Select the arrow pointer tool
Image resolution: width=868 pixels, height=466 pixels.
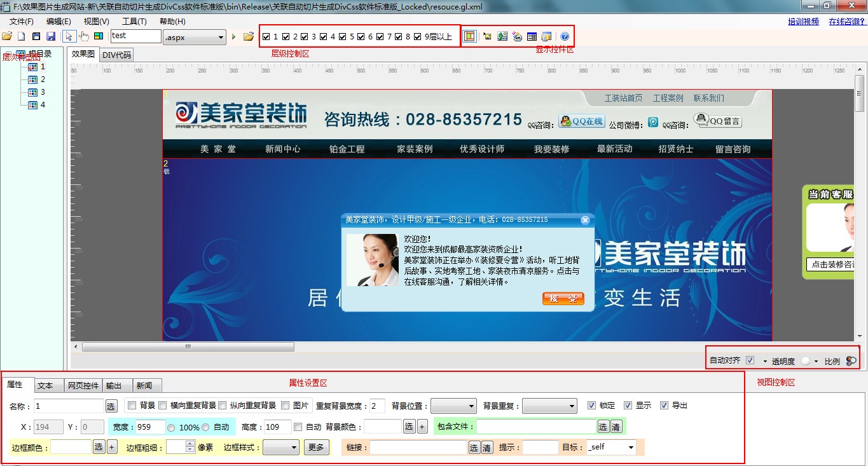70,36
